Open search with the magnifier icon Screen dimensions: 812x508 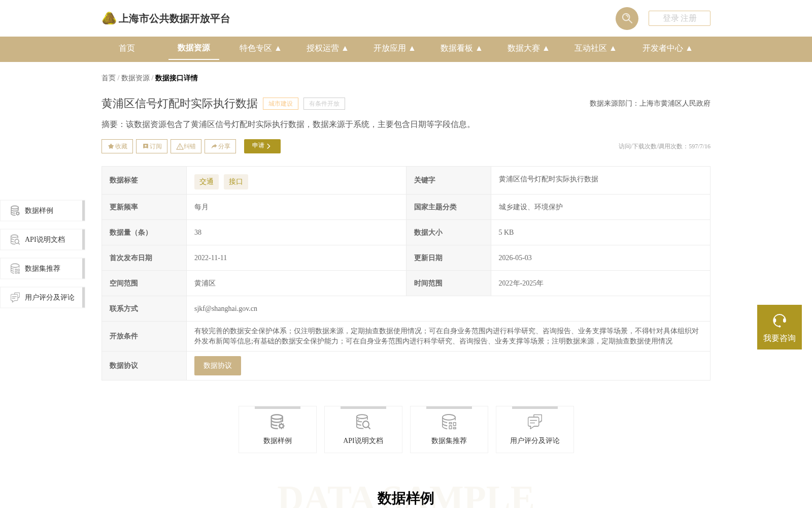pyautogui.click(x=627, y=18)
